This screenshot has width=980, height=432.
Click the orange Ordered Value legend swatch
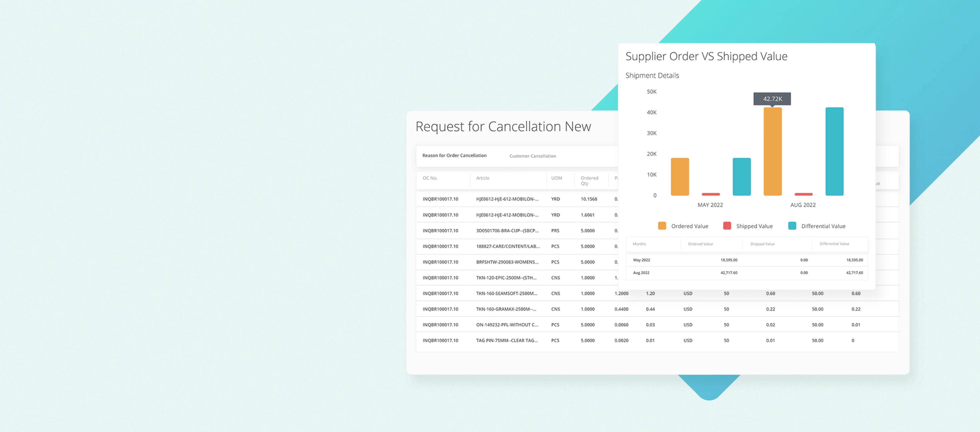662,225
